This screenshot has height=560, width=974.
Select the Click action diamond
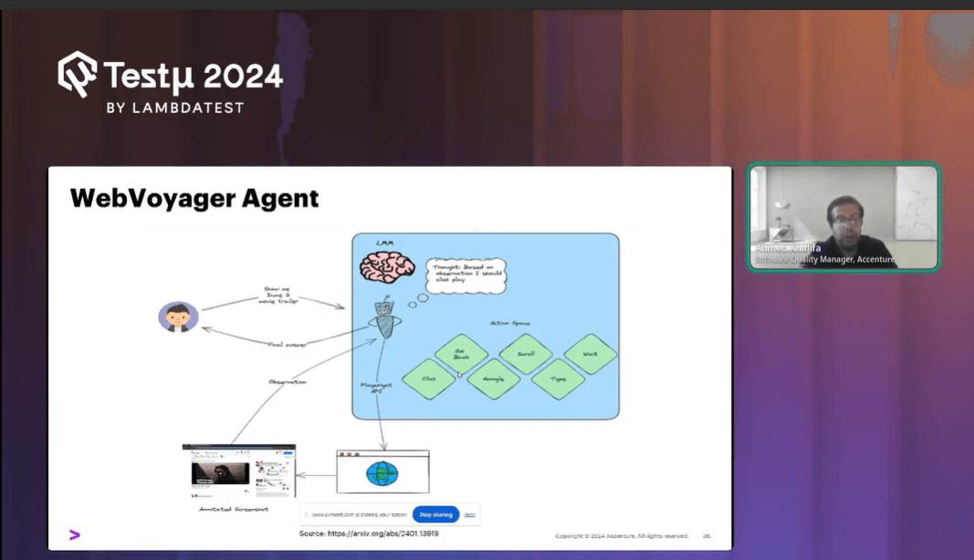click(x=429, y=379)
